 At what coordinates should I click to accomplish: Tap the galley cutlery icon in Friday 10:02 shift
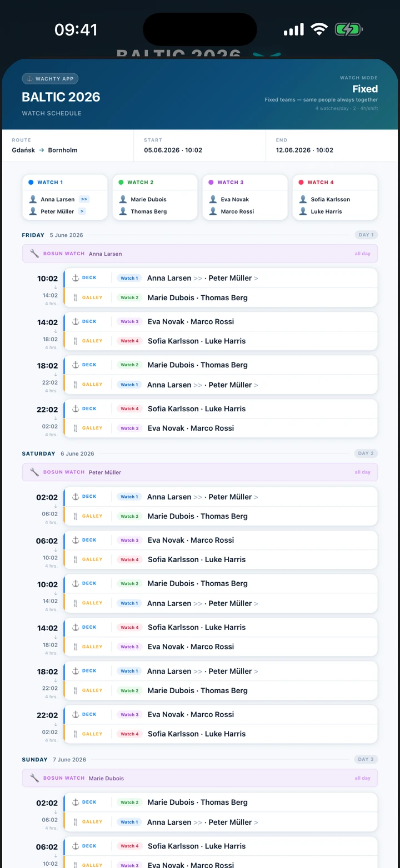pyautogui.click(x=76, y=297)
